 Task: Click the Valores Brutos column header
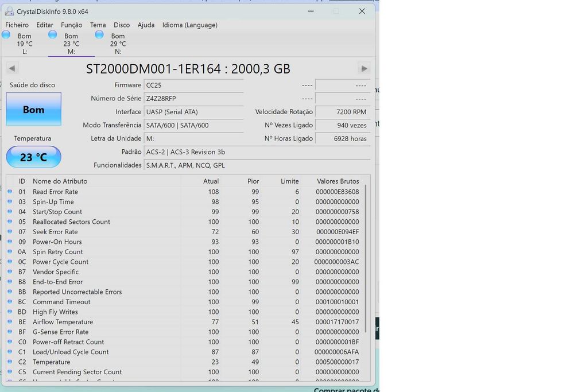(x=338, y=181)
